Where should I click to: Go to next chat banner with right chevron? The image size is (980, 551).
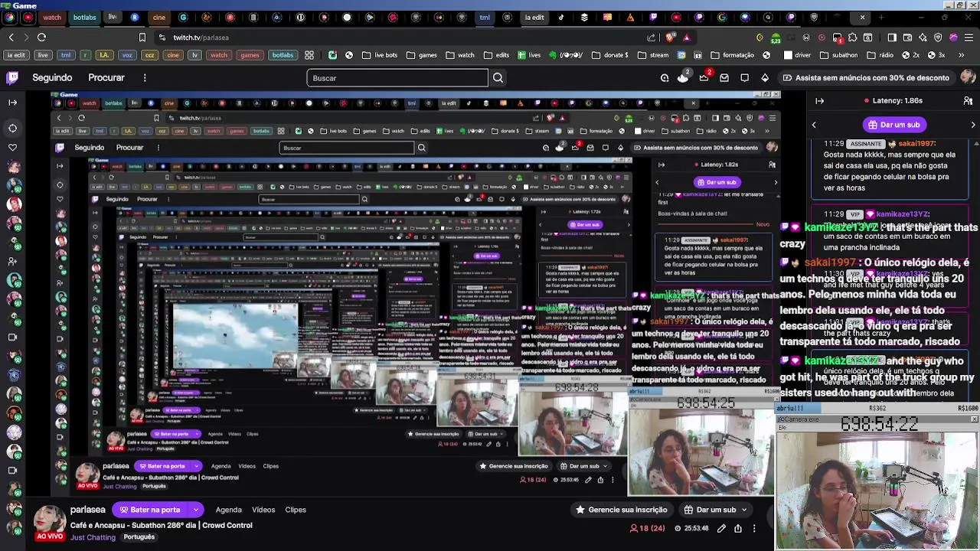pyautogui.click(x=973, y=125)
